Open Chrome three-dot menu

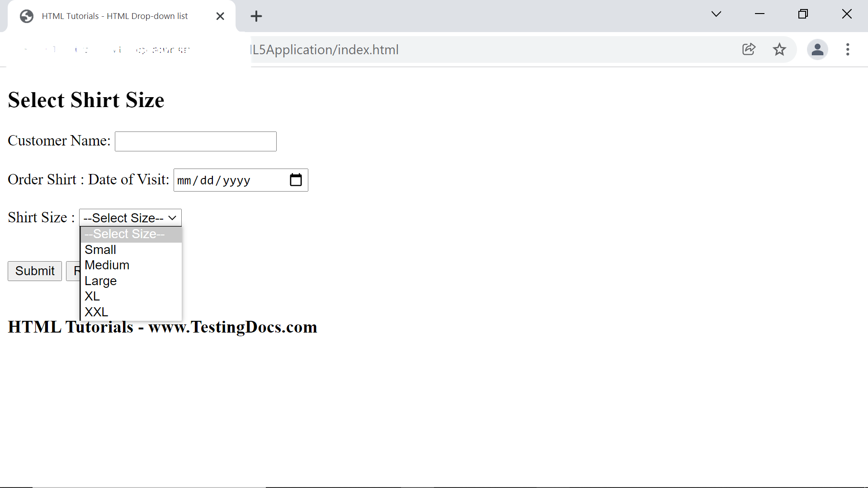pyautogui.click(x=848, y=49)
